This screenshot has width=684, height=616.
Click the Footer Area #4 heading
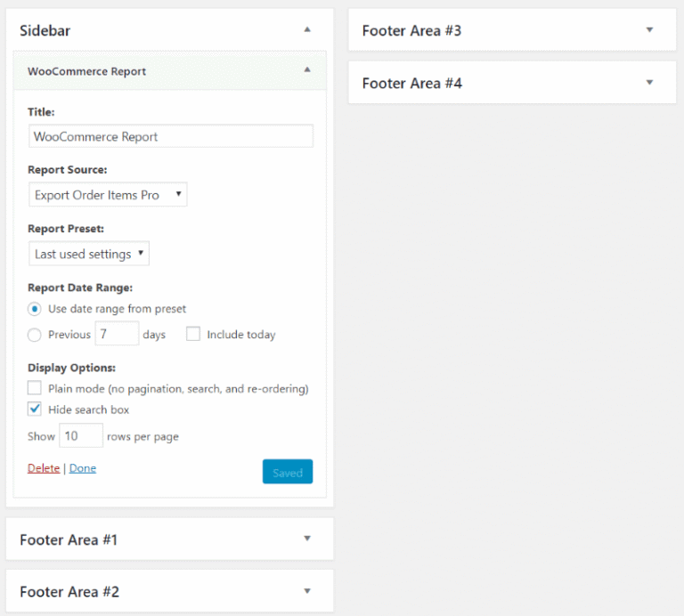(411, 84)
